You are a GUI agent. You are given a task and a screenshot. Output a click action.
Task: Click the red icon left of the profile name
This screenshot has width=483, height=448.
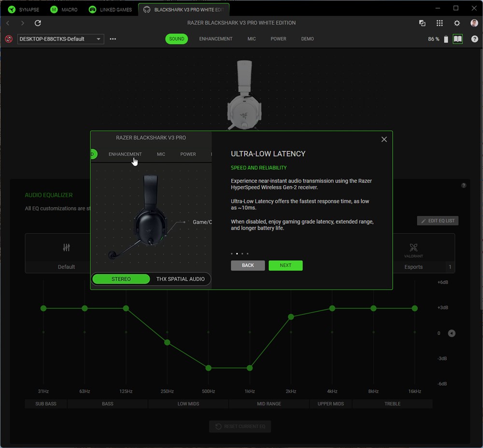[x=9, y=39]
